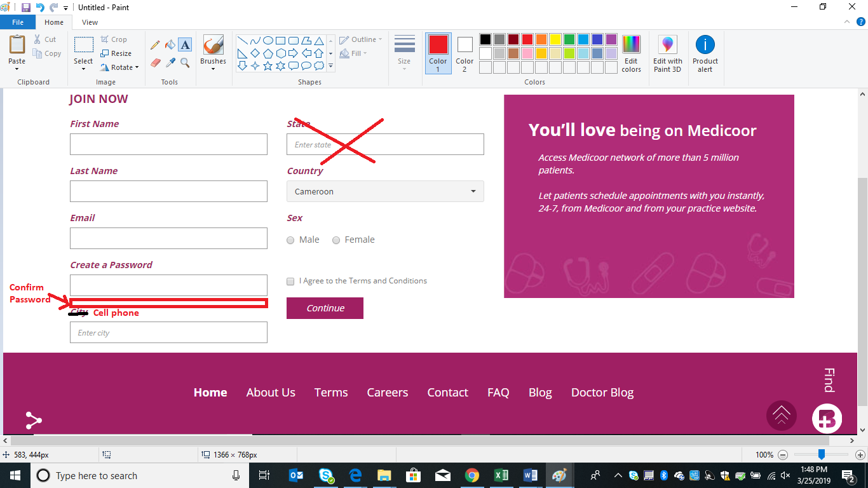
Task: Choose the Rectangle shape
Action: click(280, 40)
